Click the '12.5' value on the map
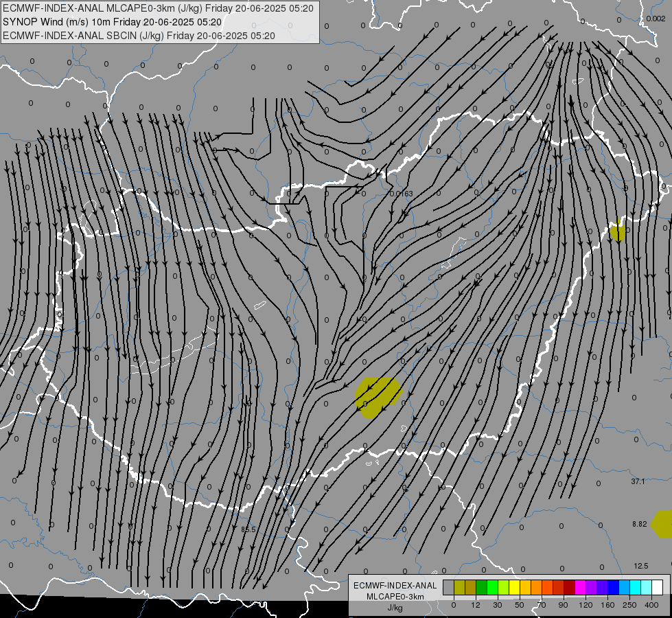 coord(640,566)
